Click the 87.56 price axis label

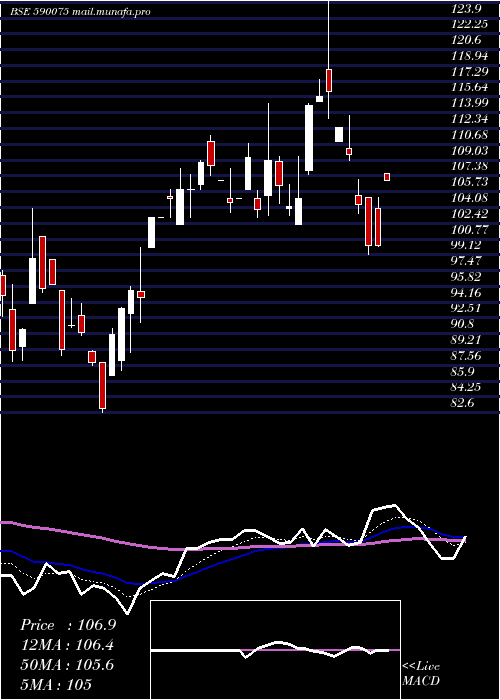(468, 355)
